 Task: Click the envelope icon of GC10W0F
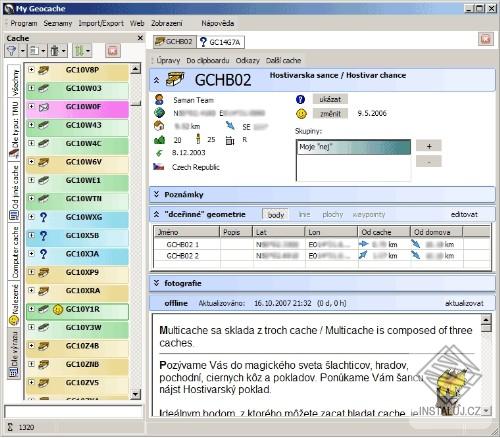[x=44, y=107]
